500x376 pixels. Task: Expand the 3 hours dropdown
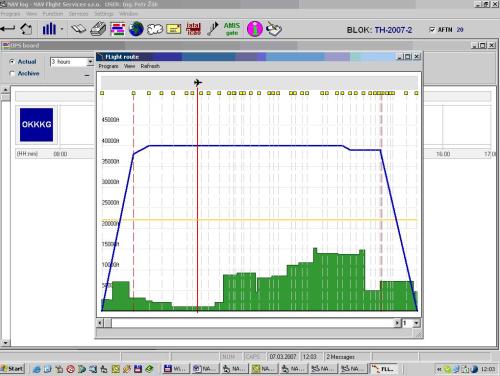pos(90,62)
